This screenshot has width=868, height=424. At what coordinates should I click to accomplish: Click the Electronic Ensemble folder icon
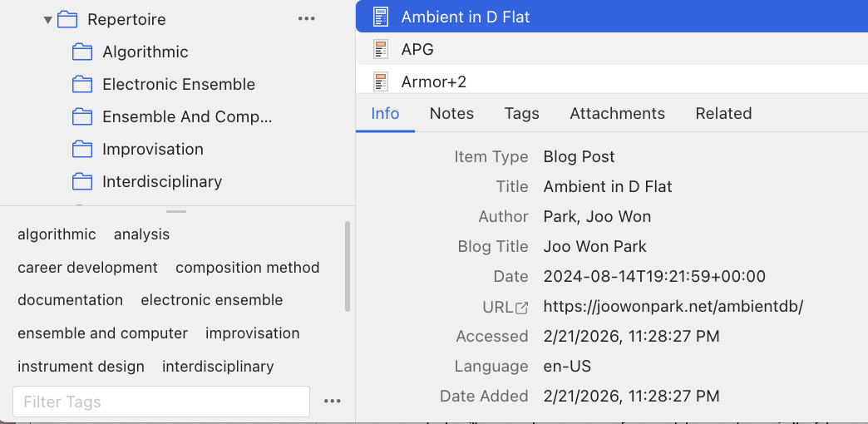point(81,85)
